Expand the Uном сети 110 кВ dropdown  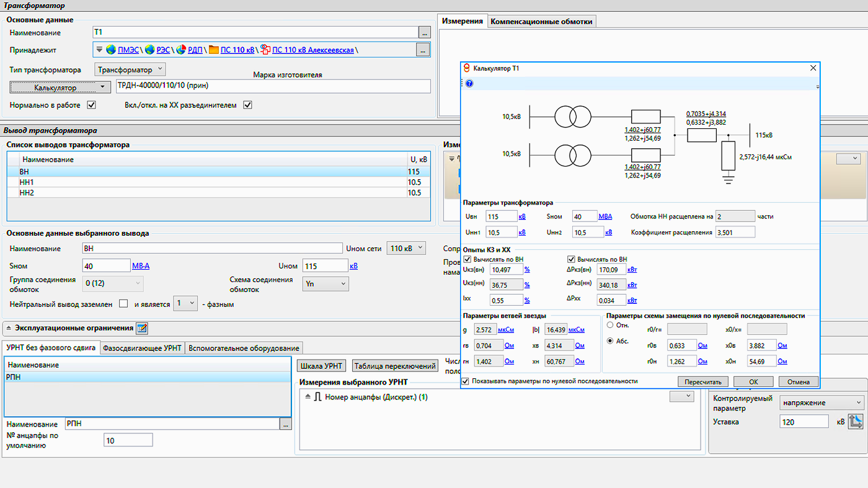click(x=406, y=249)
